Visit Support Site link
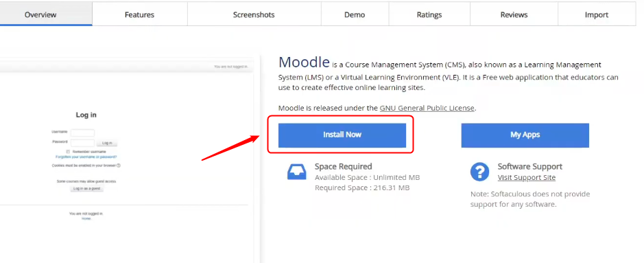 point(527,178)
